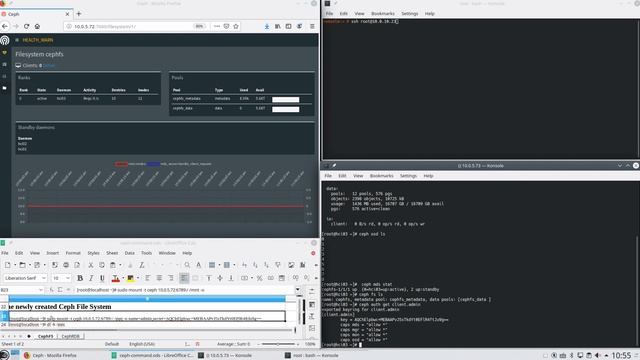The height and width of the screenshot is (360, 640).
Task: Open the Firefox downloads panel
Action: pos(267,26)
